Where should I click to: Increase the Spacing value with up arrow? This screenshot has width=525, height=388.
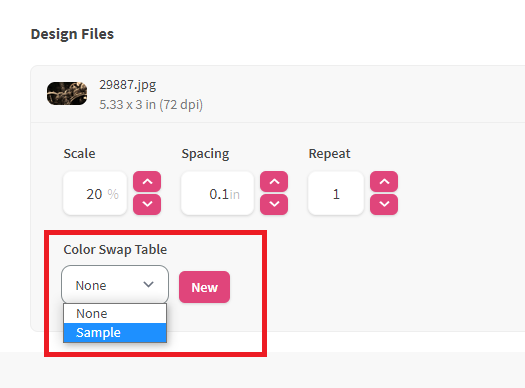tap(274, 182)
